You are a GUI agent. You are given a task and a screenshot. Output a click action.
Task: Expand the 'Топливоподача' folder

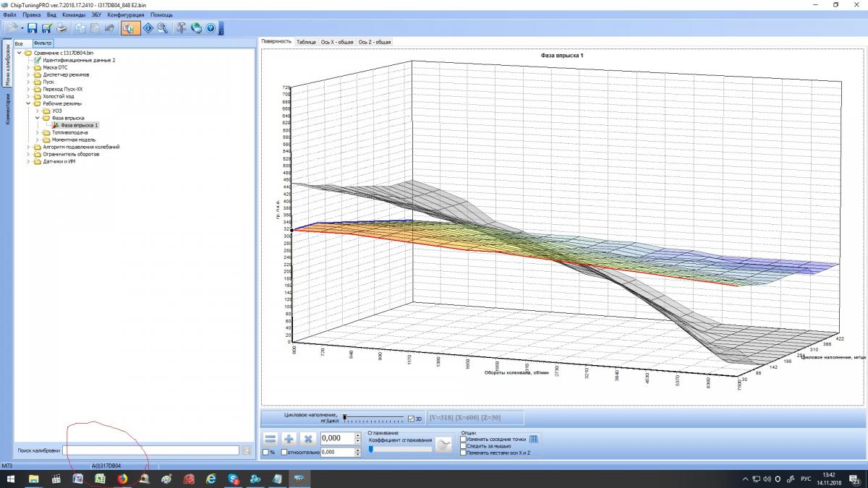click(x=38, y=132)
